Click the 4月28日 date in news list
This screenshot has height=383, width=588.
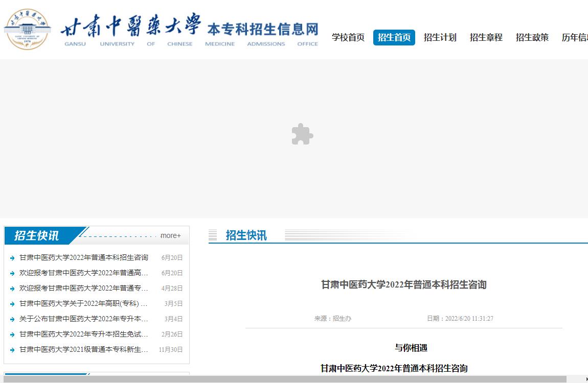point(172,289)
